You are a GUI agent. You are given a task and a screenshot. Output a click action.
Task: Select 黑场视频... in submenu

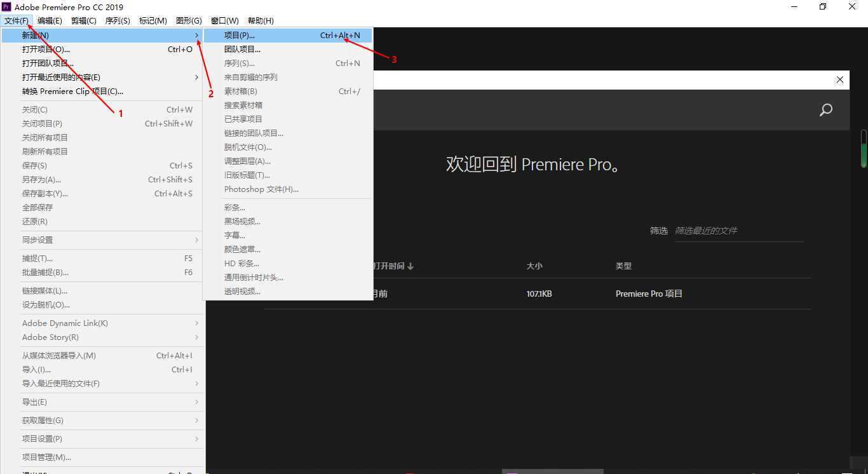tap(288, 221)
